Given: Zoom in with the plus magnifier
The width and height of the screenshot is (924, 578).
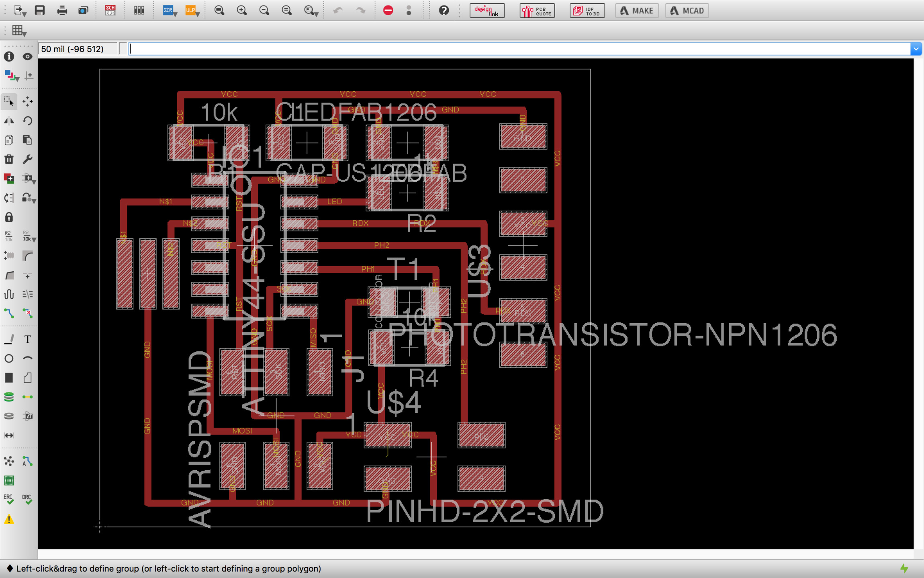Looking at the screenshot, I should pos(242,10).
